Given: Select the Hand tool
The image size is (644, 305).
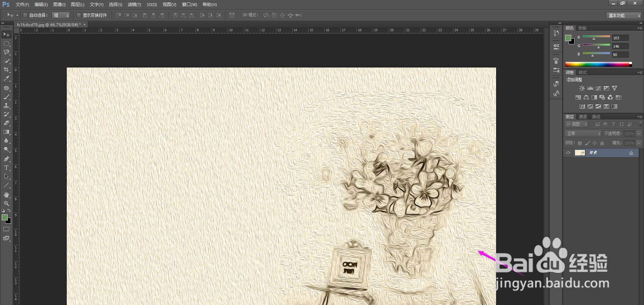Looking at the screenshot, I should pos(6,195).
